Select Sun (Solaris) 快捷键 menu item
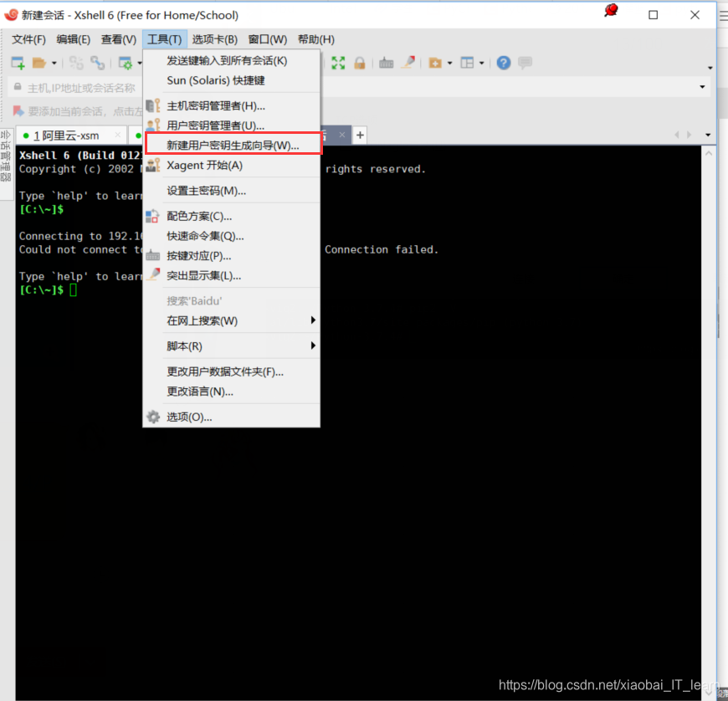This screenshot has height=701, width=728. tap(231, 80)
